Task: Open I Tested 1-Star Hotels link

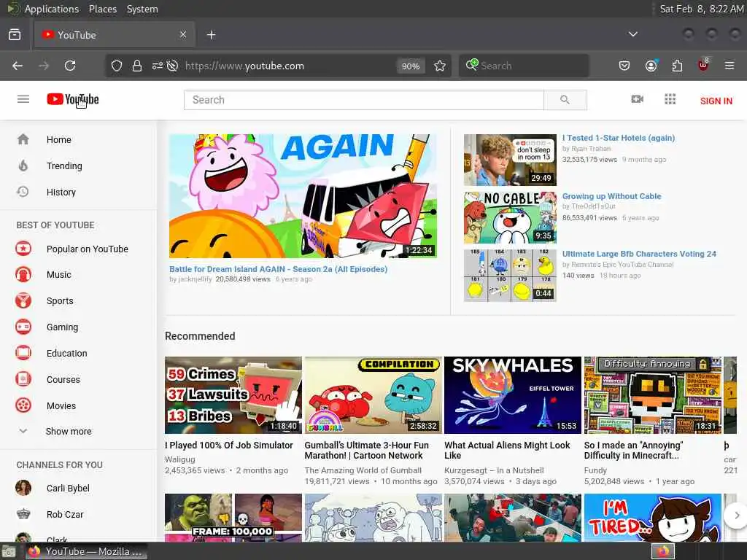Action: 619,138
